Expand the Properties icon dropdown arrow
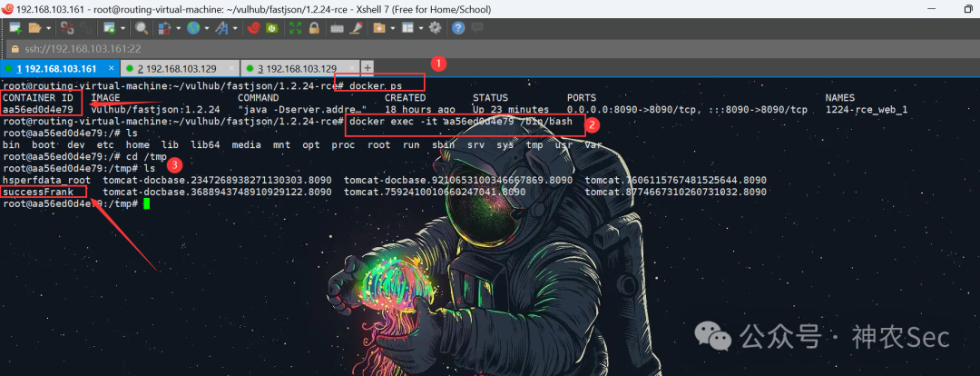 click(x=122, y=28)
